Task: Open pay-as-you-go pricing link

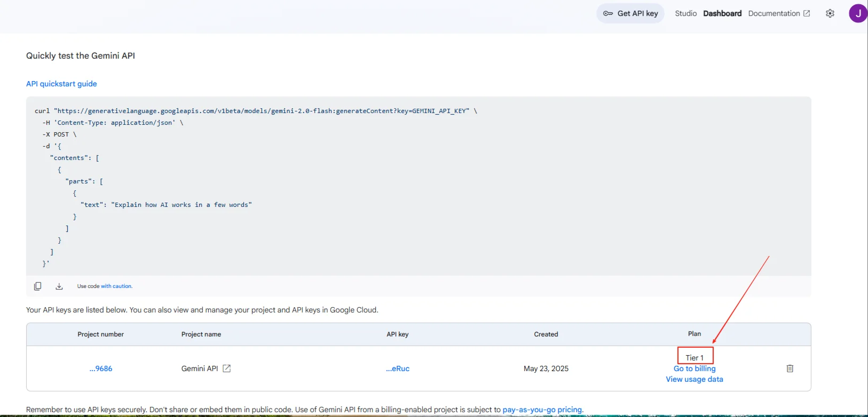Action: (x=543, y=410)
